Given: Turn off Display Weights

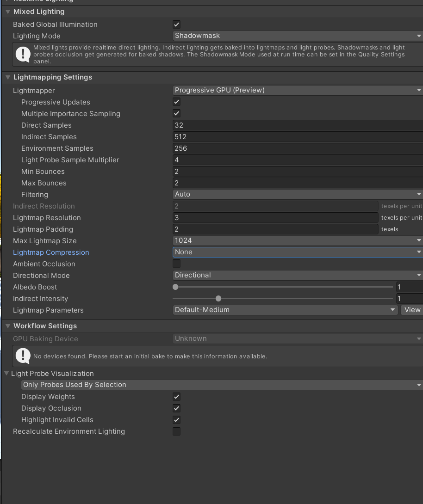Looking at the screenshot, I should (176, 397).
